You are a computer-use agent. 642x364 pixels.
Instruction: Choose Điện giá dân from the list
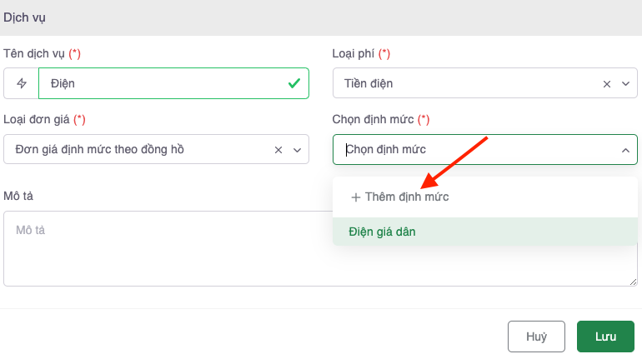(383, 232)
